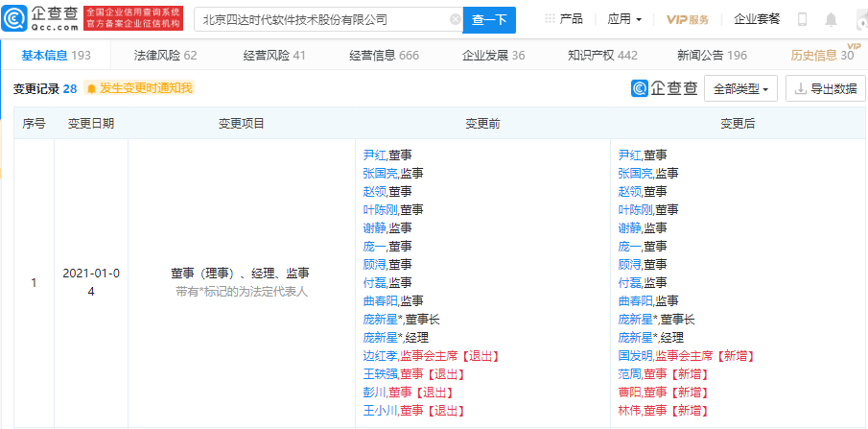
Task: Click the 变更项目 column header
Action: pyautogui.click(x=242, y=124)
